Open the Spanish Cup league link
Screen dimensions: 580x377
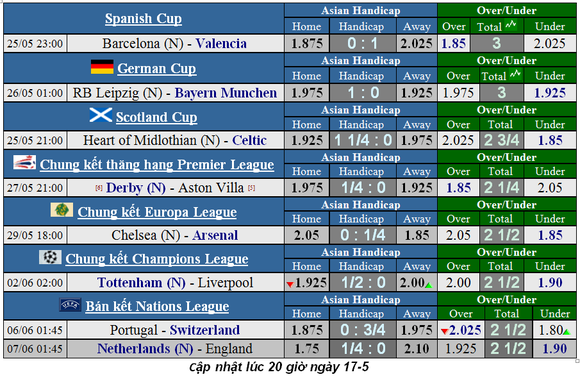143,18
